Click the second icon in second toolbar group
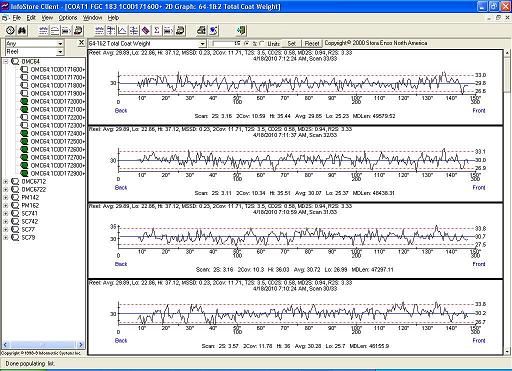The height and width of the screenshot is (371, 512). [x=111, y=31]
